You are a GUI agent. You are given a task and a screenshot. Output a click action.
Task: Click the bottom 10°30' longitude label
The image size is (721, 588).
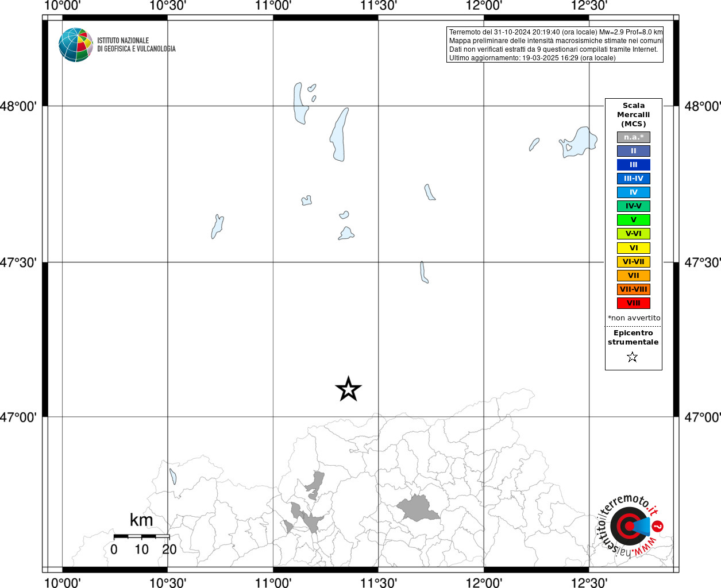[167, 582]
